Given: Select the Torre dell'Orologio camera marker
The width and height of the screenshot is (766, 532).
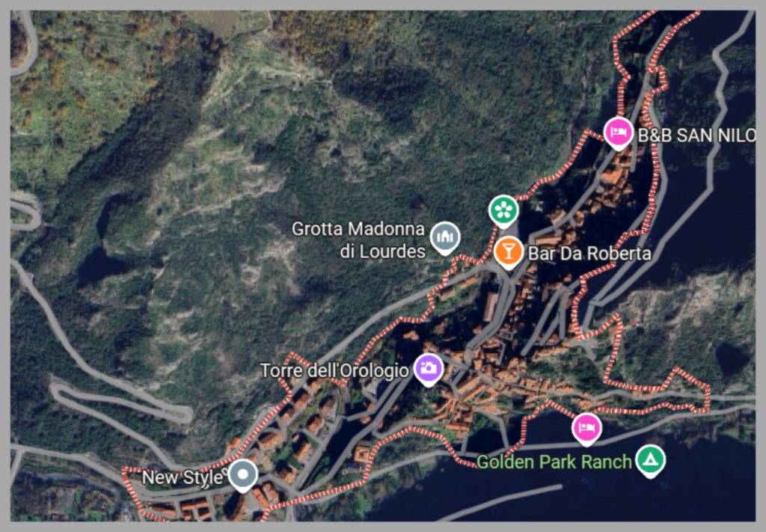Looking at the screenshot, I should [x=429, y=369].
